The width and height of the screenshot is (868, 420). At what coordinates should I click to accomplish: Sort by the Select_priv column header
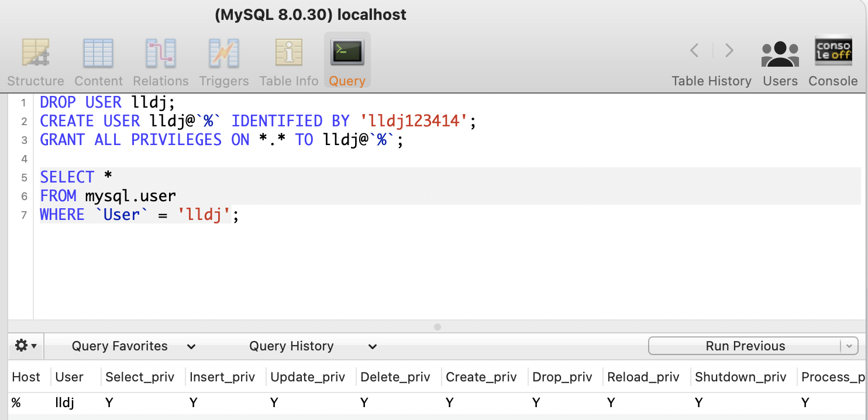140,377
